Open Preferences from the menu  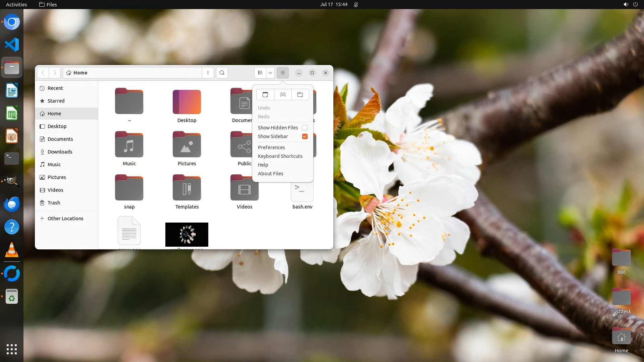(271, 147)
